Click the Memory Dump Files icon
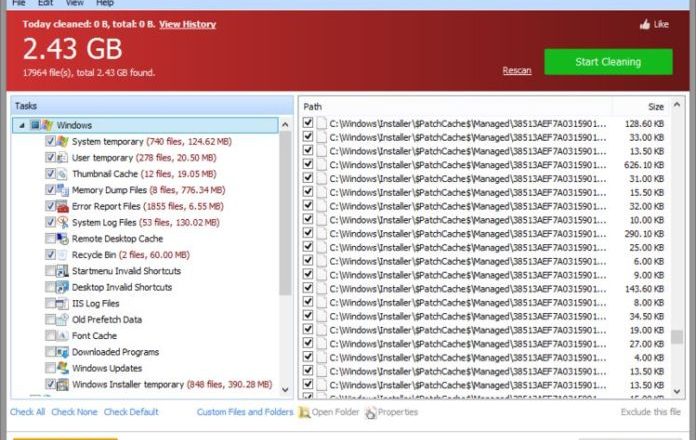The width and height of the screenshot is (696, 440). pyautogui.click(x=63, y=190)
